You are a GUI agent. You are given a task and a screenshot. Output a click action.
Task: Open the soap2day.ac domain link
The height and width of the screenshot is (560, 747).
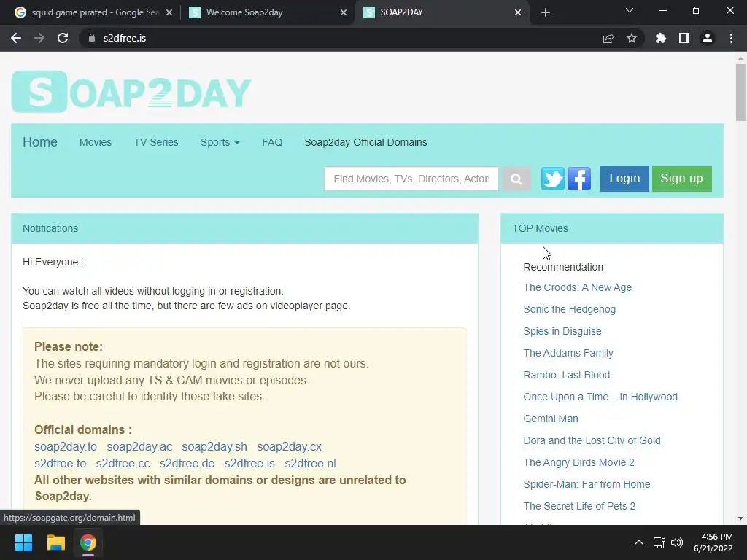point(139,447)
